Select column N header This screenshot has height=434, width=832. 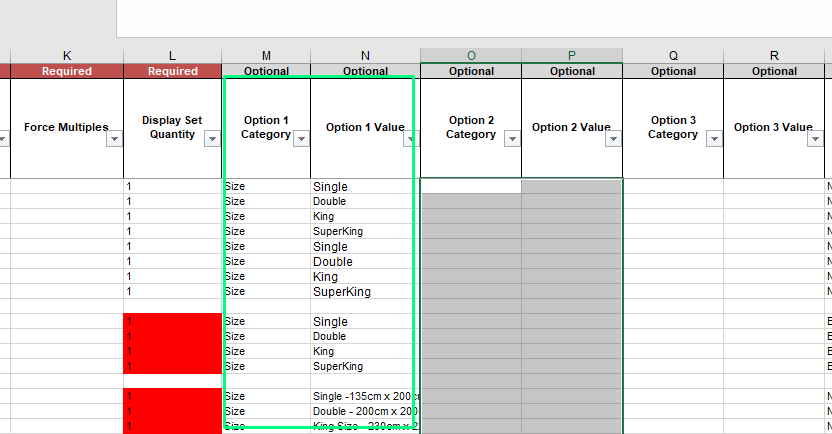(365, 56)
